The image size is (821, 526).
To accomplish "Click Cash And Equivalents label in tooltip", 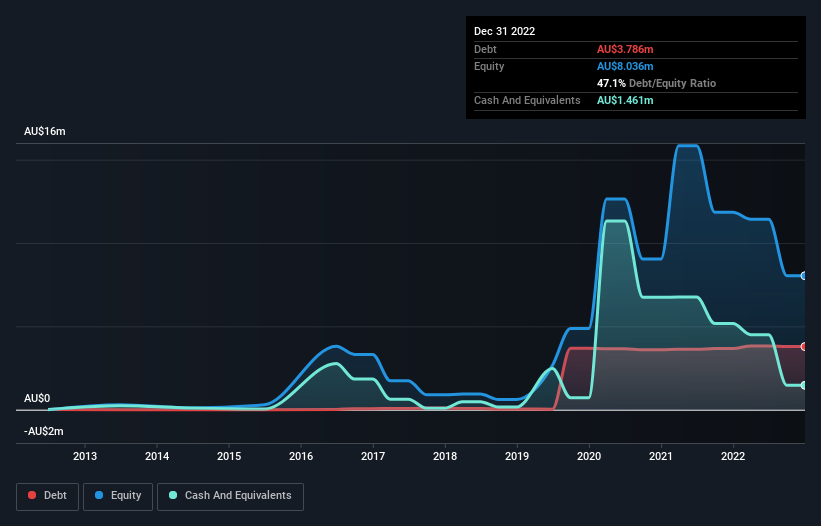I will 527,100.
